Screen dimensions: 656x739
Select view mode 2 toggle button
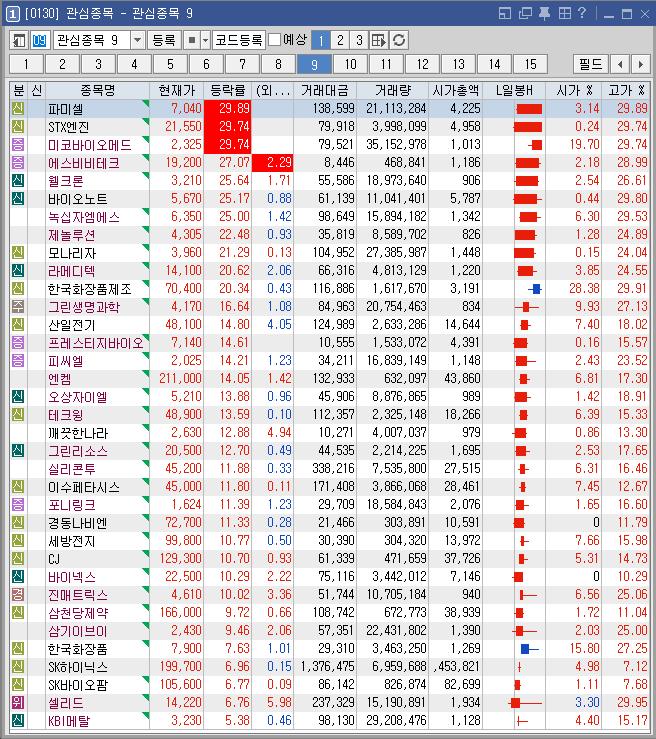click(x=340, y=40)
